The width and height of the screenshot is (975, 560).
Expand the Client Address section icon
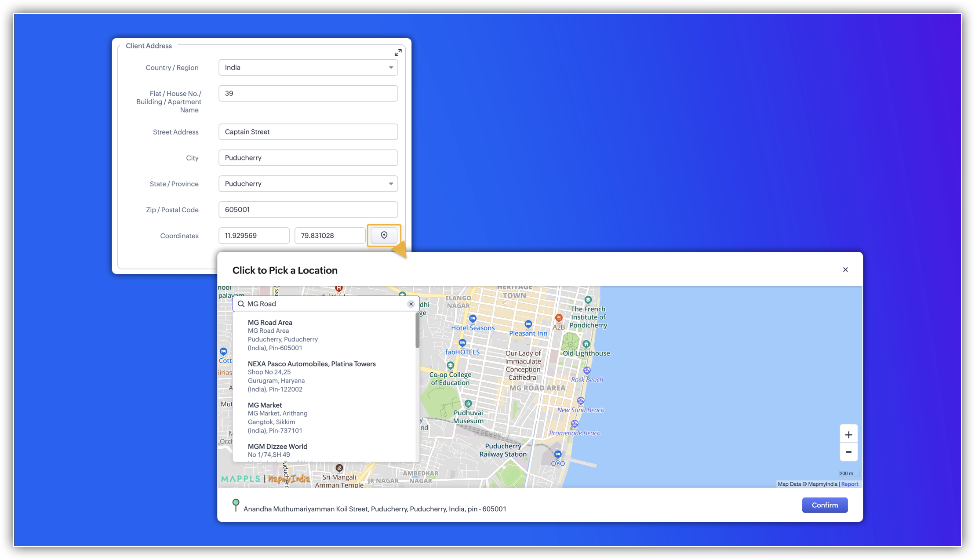(398, 53)
